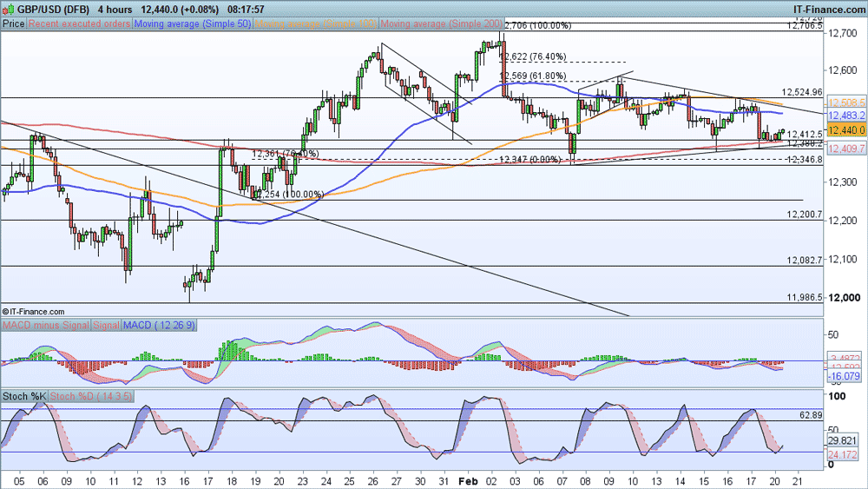Click the 12,524.96 horizontal level label
Viewport: 868px width, 489px height.
point(801,92)
